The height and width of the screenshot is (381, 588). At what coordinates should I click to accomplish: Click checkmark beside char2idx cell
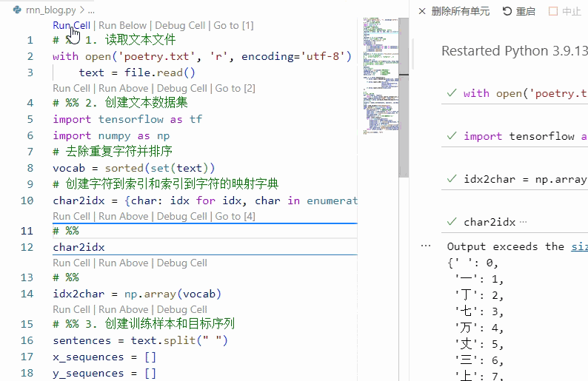tap(452, 222)
